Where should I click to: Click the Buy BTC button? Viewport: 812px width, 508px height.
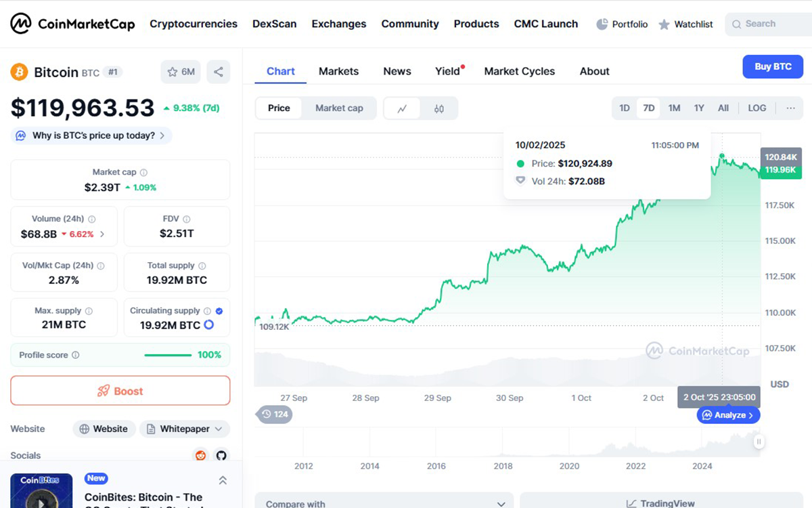773,66
